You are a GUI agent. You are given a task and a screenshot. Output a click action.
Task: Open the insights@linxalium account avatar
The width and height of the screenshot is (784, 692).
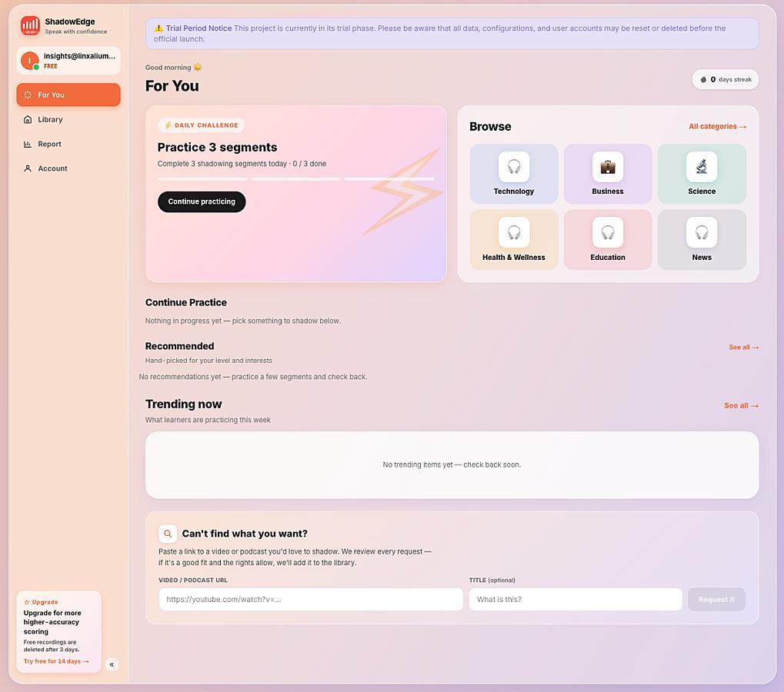click(x=29, y=61)
